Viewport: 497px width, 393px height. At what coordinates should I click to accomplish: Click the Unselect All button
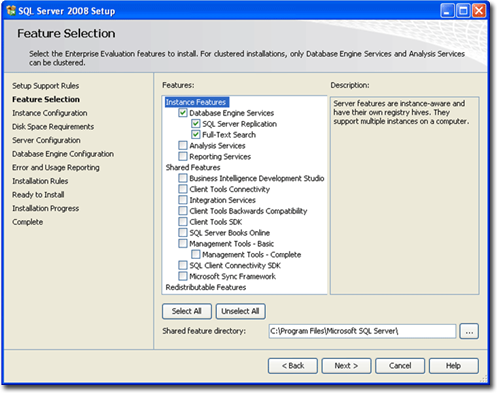(x=240, y=311)
